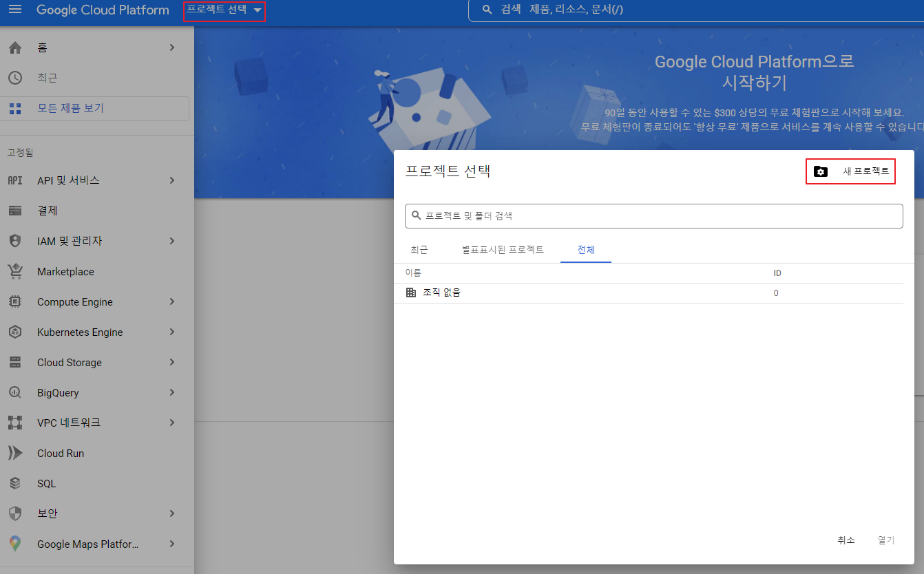
Task: Click the 고정됨 section label
Action: click(x=21, y=152)
